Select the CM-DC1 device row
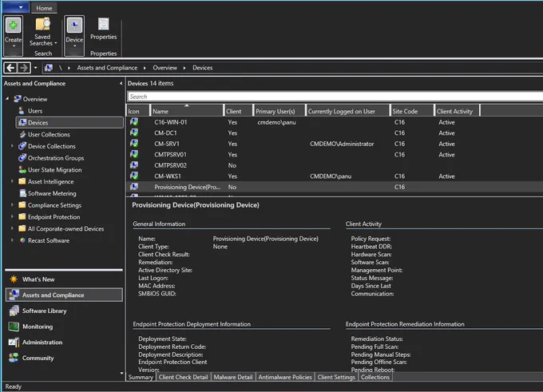This screenshot has height=392, width=543. coord(335,133)
